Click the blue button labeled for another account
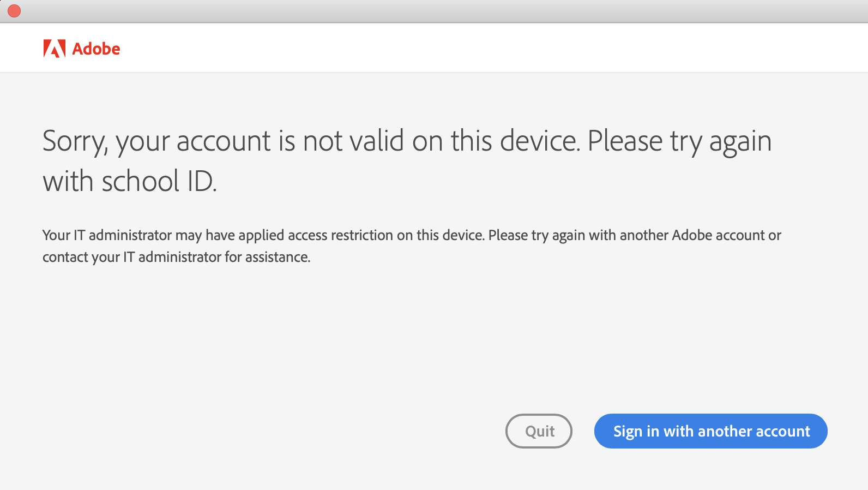 point(710,431)
